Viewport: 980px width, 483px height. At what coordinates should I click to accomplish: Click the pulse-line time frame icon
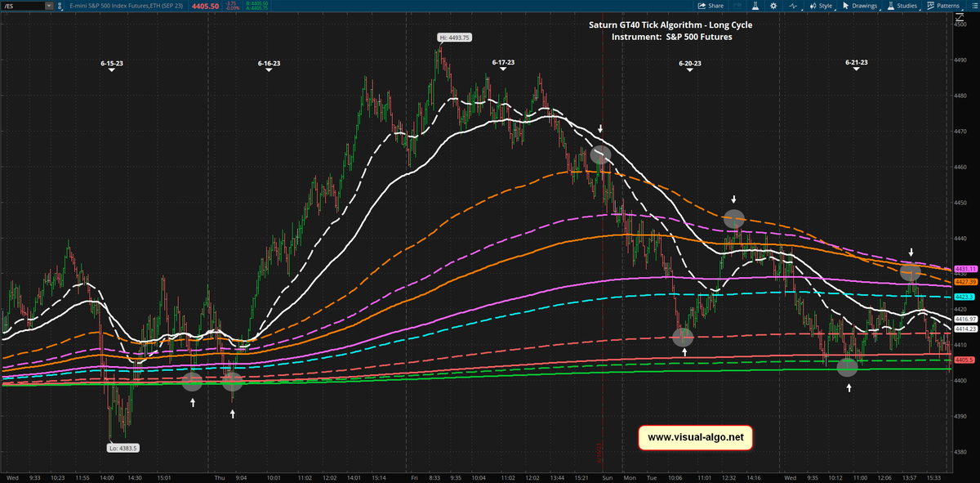point(793,6)
